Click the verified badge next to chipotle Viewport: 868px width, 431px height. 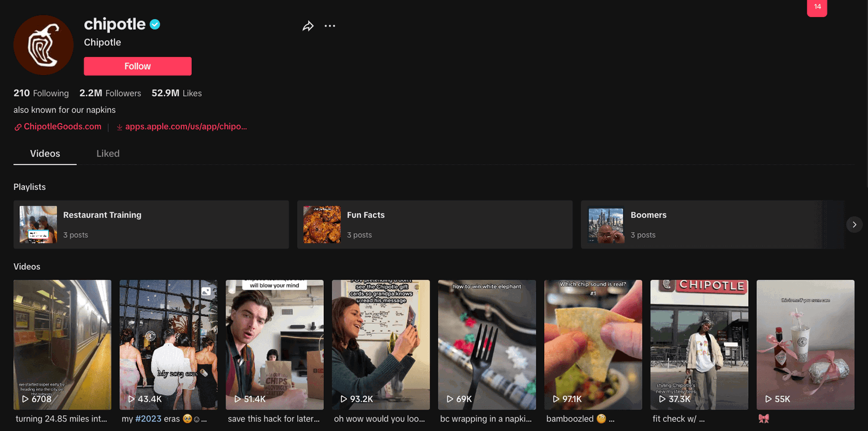154,24
